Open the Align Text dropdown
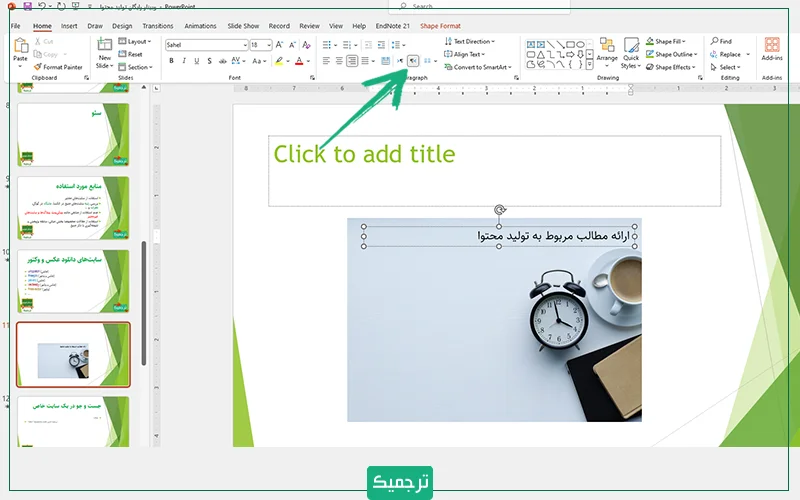The image size is (800, 500). [x=465, y=54]
